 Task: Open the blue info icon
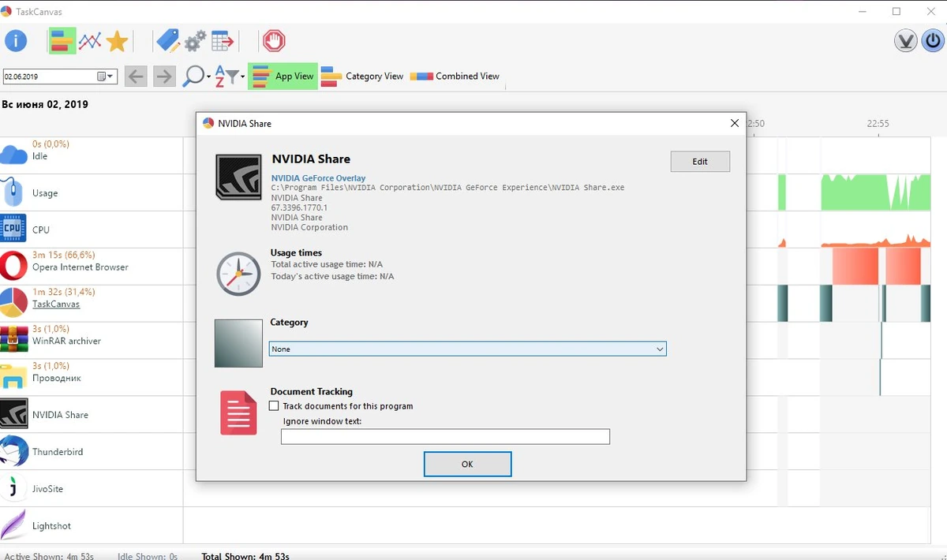[16, 41]
